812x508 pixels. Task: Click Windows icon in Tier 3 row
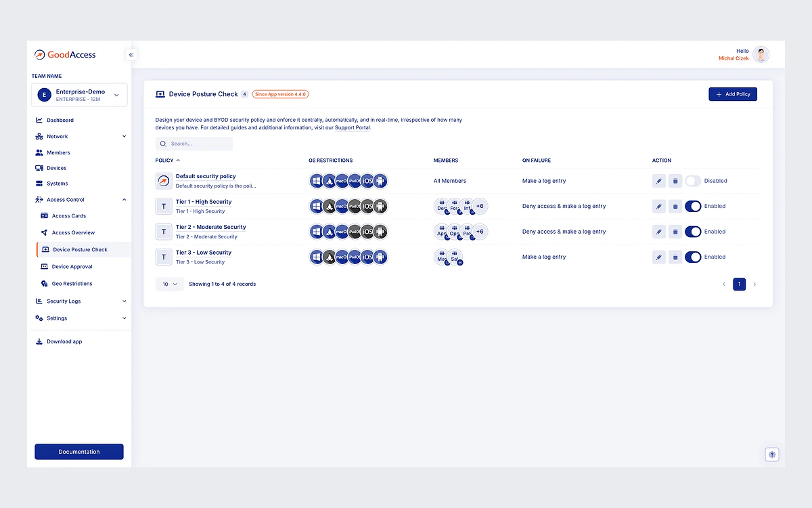(317, 257)
